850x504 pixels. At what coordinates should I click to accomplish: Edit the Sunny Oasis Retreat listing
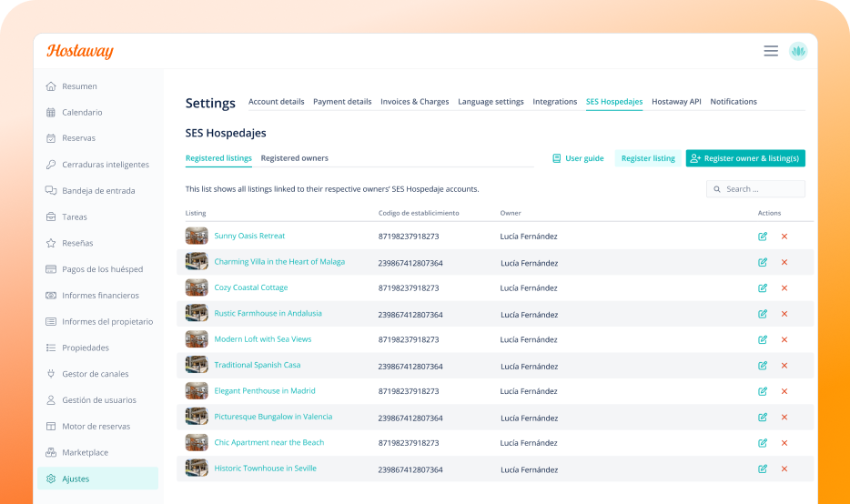(763, 237)
